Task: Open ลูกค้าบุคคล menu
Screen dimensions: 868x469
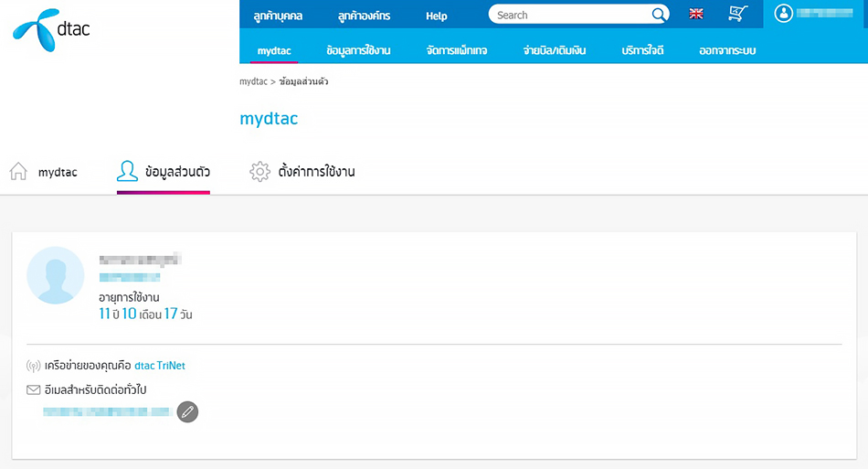Action: [278, 16]
